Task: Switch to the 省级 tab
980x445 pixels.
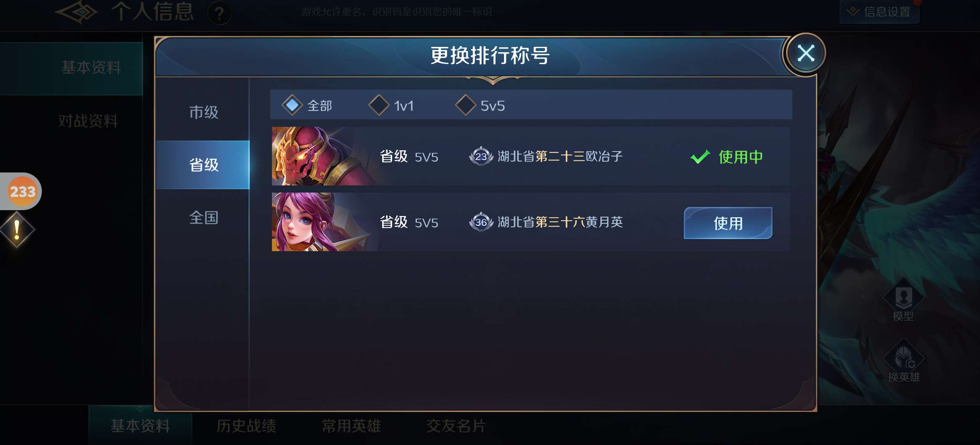Action: tap(203, 165)
